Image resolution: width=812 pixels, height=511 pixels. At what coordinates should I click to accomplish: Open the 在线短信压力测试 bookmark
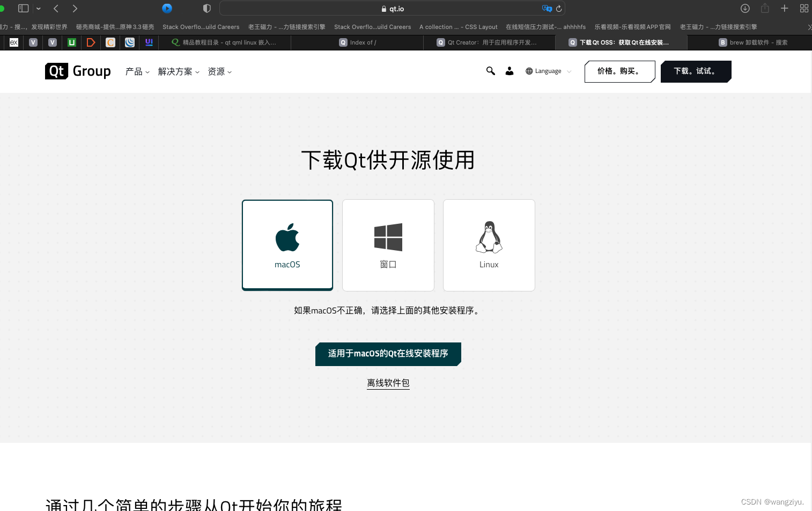546,27
